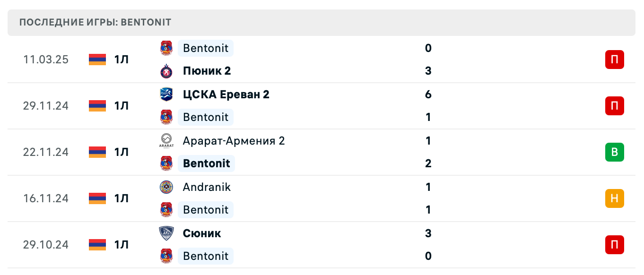Click red loss badge for 11.03.25 match
This screenshot has width=644, height=275.
(614, 60)
